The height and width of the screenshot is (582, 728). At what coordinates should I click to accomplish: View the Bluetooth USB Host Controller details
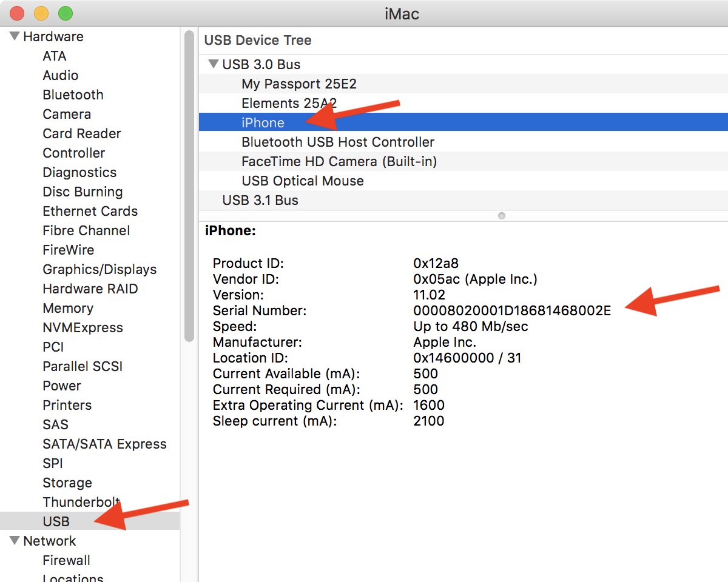[x=338, y=142]
